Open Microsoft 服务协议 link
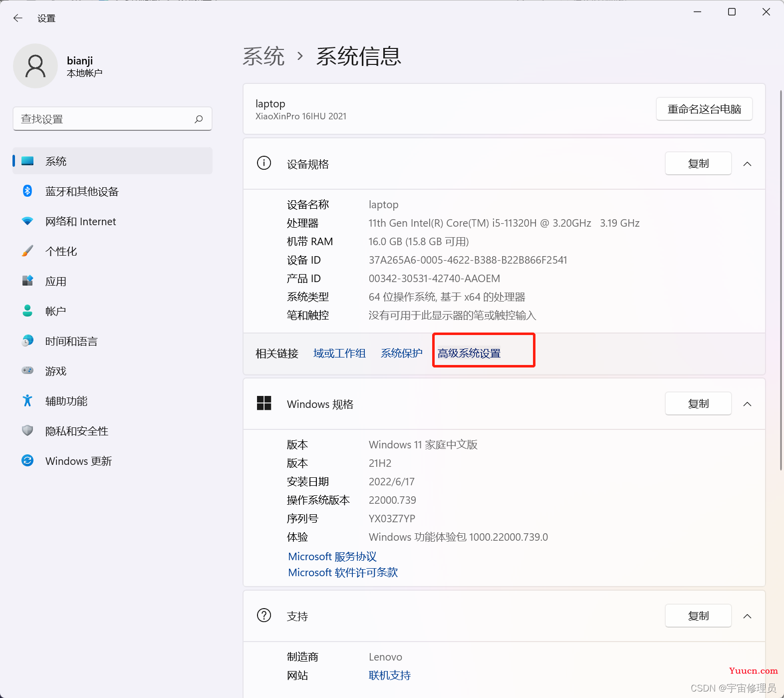Viewport: 784px width, 698px height. coord(332,556)
